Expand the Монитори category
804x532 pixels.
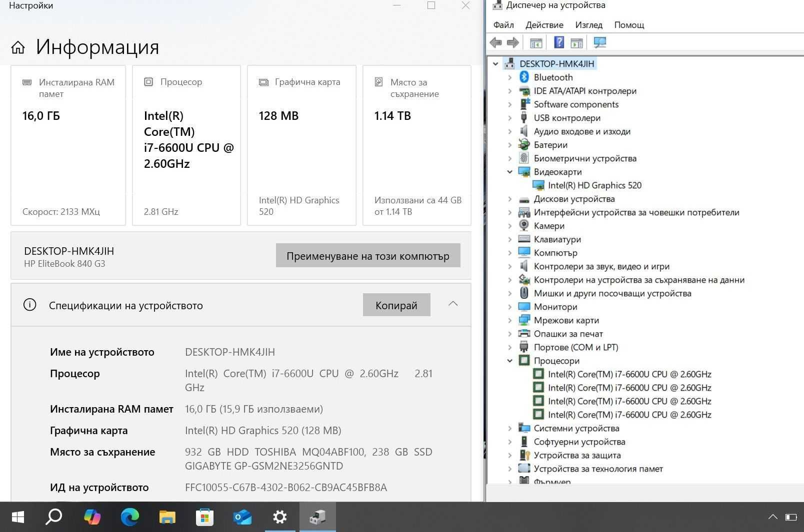click(x=509, y=307)
